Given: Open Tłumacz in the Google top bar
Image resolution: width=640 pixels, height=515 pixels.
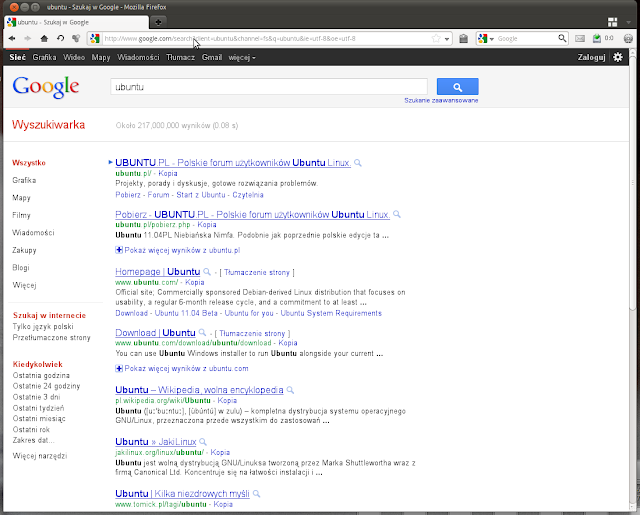Looking at the screenshot, I should pyautogui.click(x=180, y=57).
